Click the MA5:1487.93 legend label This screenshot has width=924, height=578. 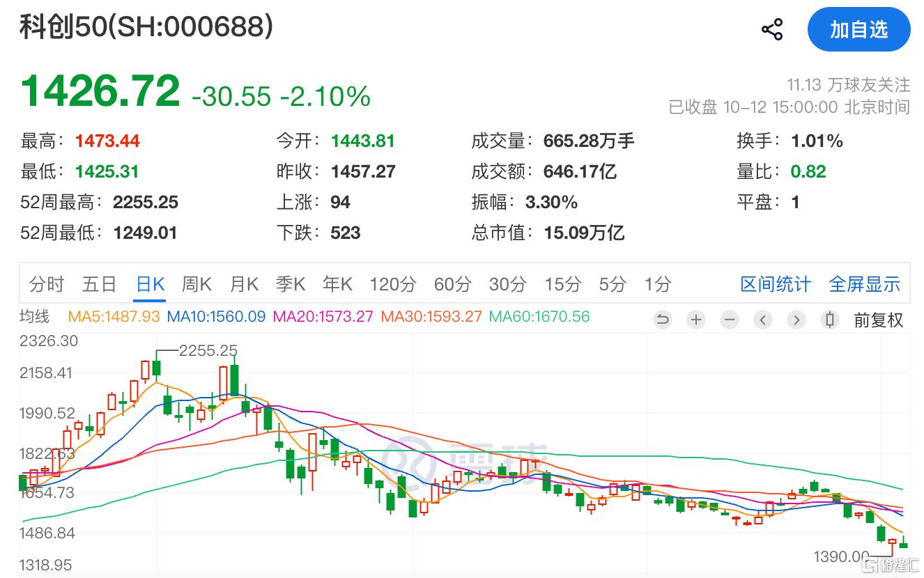click(x=114, y=317)
